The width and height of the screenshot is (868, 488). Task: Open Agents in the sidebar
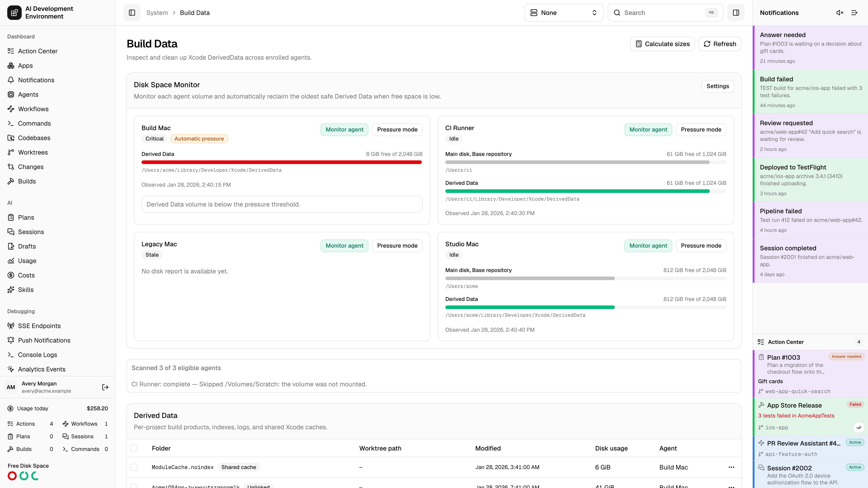click(x=58, y=95)
